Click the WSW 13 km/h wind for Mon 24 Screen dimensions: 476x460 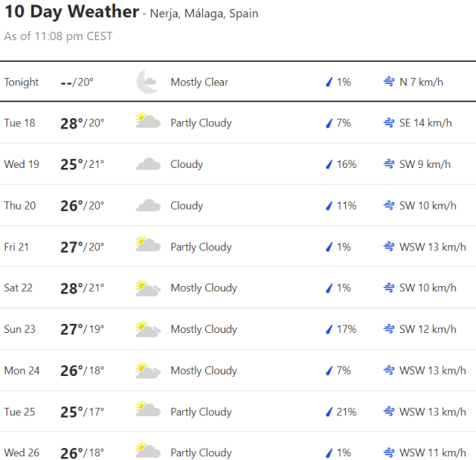tap(433, 370)
